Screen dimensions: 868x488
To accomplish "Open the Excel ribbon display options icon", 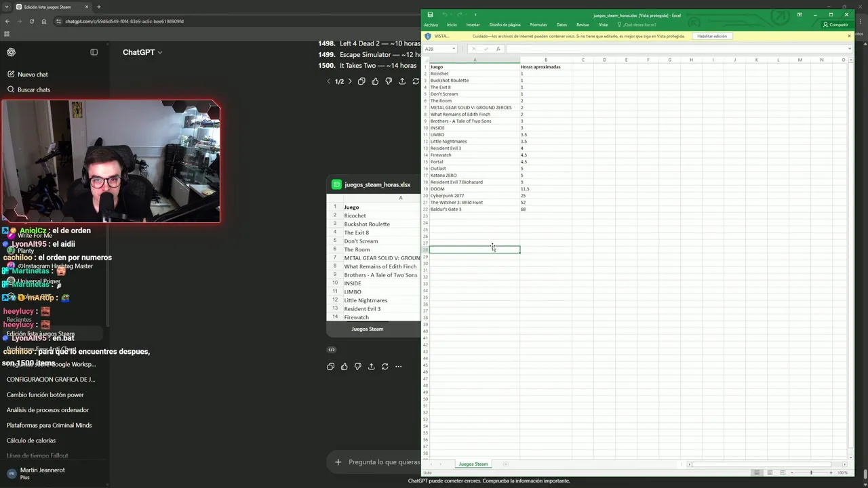I will (800, 15).
